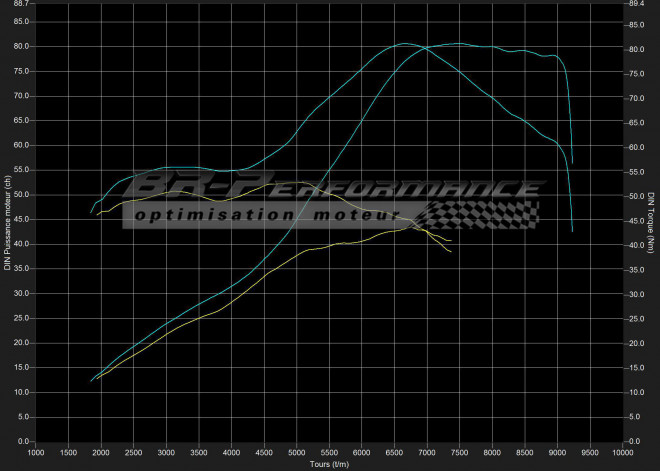Select the 5000 tick on the RPM axis
The height and width of the screenshot is (471, 660).
[x=297, y=452]
